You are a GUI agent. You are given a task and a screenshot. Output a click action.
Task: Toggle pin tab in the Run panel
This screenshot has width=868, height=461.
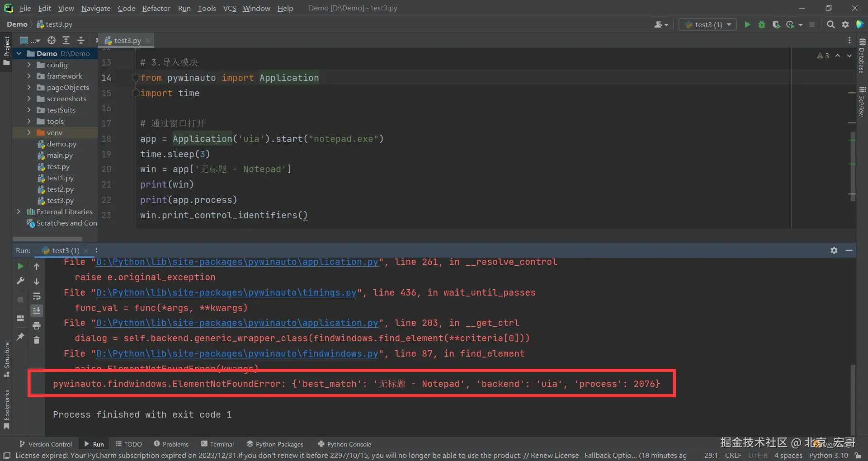20,337
